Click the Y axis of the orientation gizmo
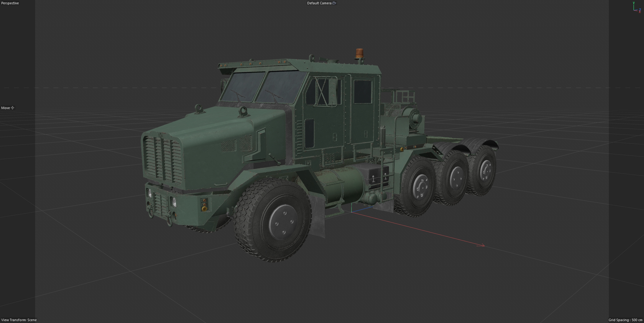The width and height of the screenshot is (644, 323). pos(634,7)
